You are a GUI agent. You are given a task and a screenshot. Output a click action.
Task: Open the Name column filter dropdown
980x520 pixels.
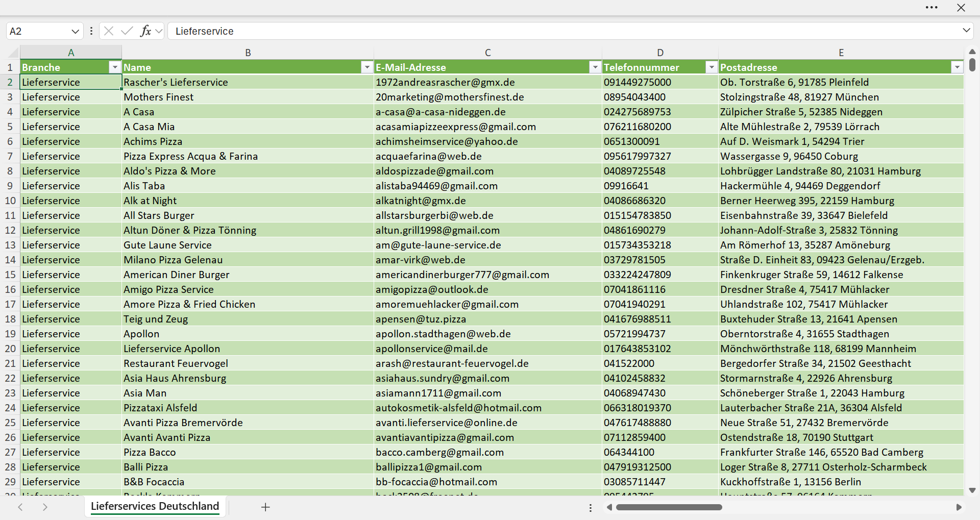click(x=367, y=67)
